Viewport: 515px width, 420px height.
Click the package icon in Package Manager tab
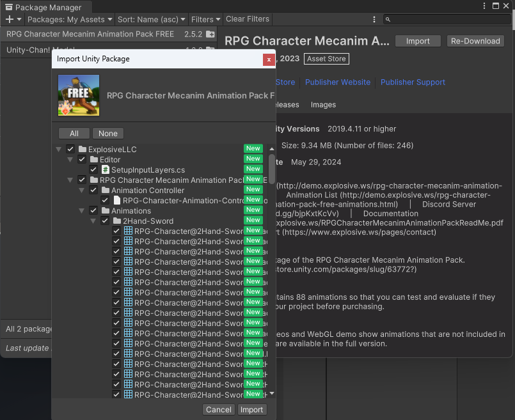9,7
